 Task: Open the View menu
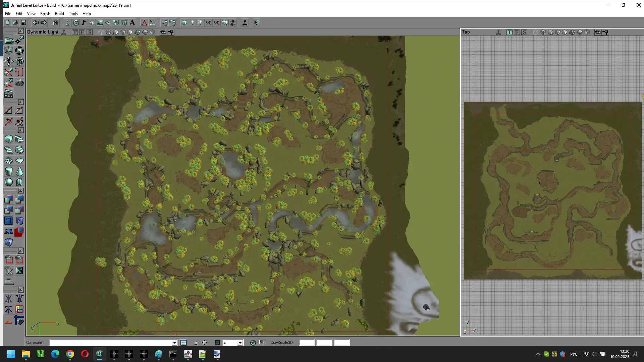click(31, 14)
